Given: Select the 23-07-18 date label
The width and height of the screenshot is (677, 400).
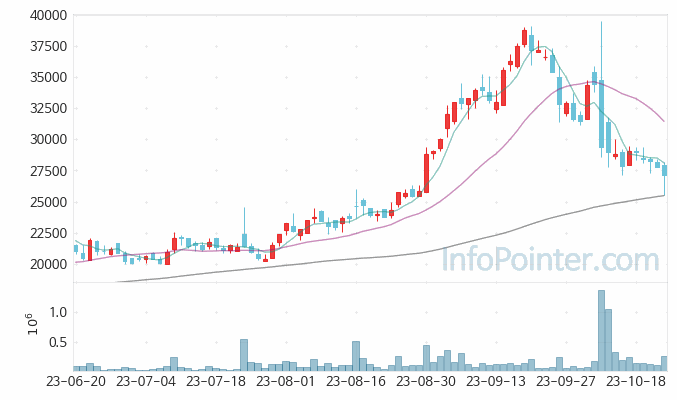Looking at the screenshot, I should pos(216,382).
